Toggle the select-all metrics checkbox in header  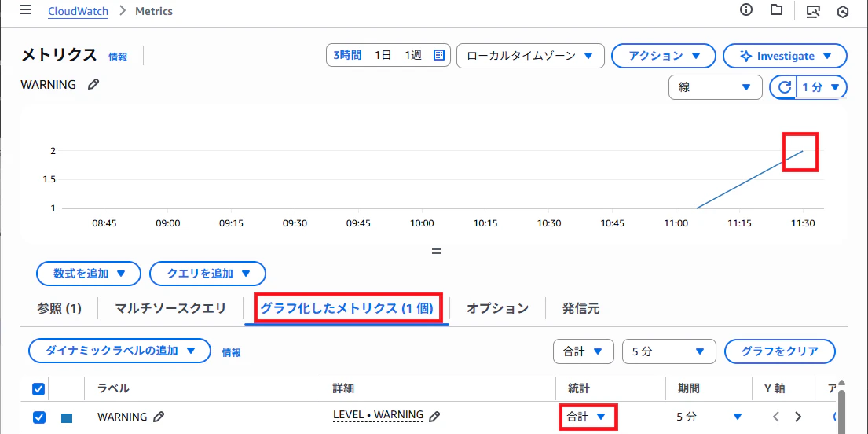pyautogui.click(x=38, y=389)
